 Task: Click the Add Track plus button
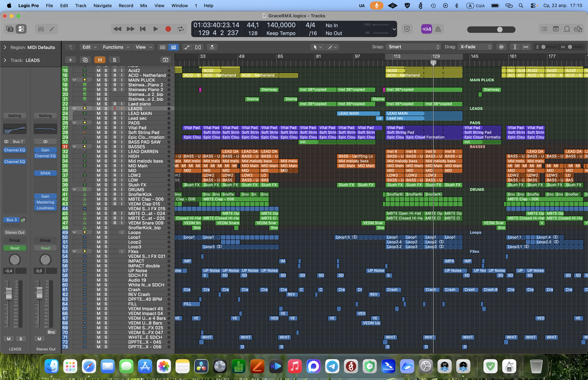(x=70, y=60)
